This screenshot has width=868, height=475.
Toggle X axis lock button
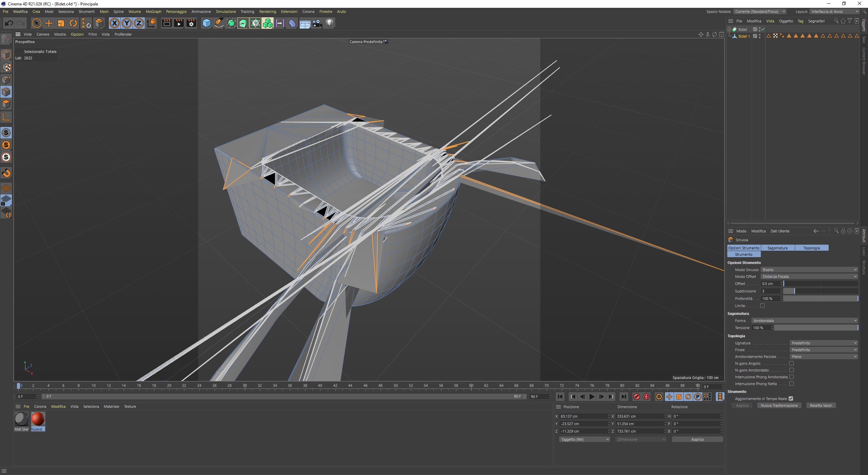pos(115,23)
